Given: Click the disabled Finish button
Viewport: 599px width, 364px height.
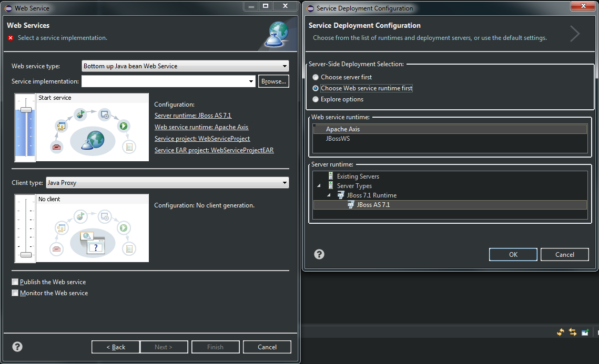Looking at the screenshot, I should point(216,347).
